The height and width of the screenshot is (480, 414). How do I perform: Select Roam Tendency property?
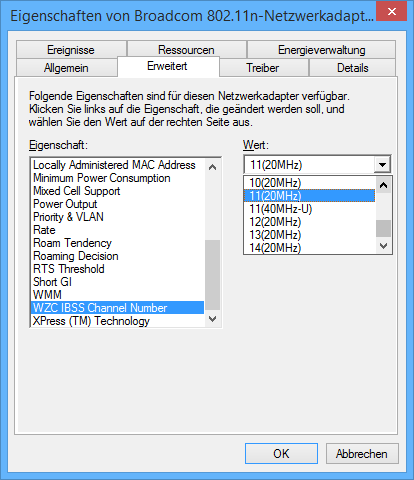118,243
